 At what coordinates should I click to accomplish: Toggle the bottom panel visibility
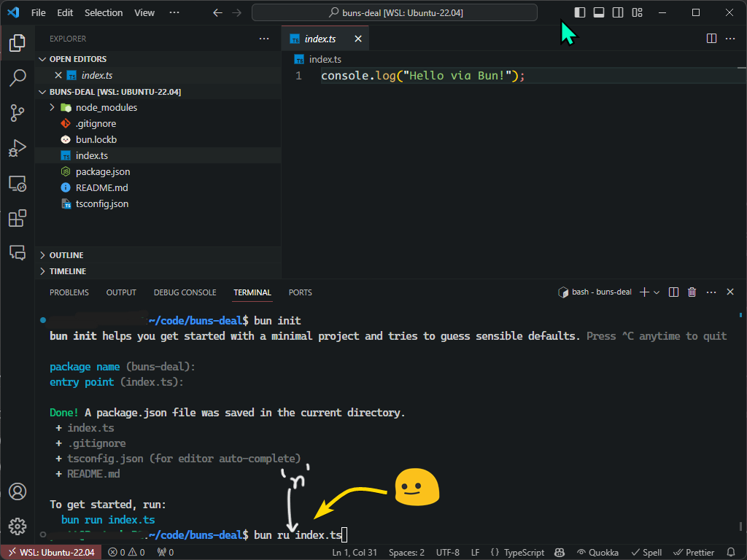click(599, 12)
